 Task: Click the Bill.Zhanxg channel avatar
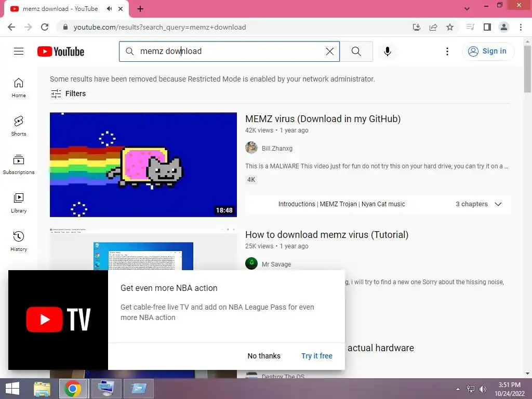251,148
